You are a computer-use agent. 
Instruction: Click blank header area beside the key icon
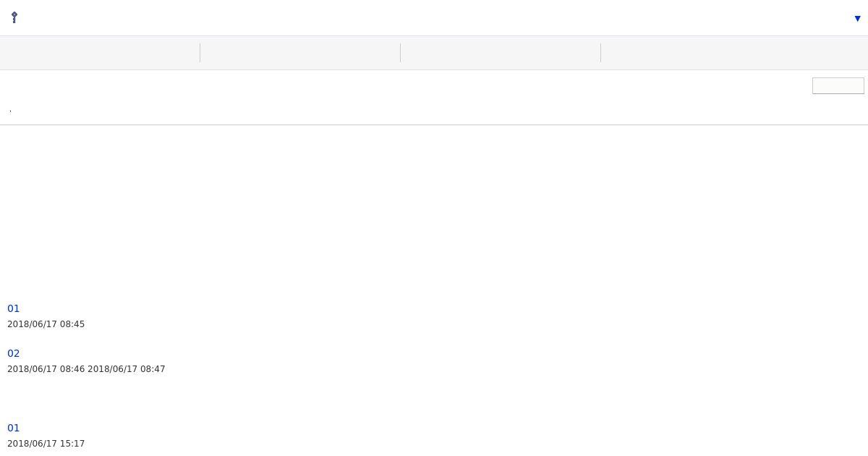click(434, 18)
